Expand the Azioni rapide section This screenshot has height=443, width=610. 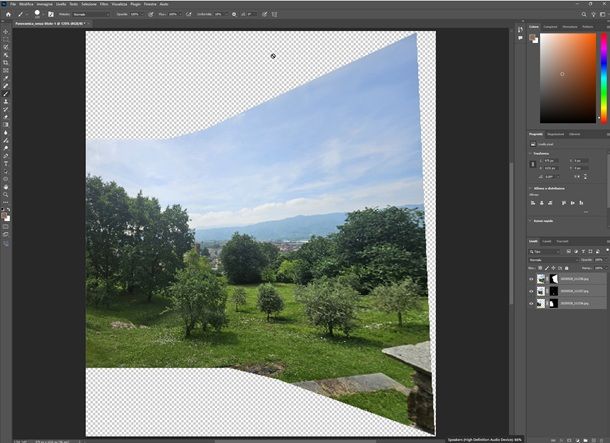pos(530,221)
